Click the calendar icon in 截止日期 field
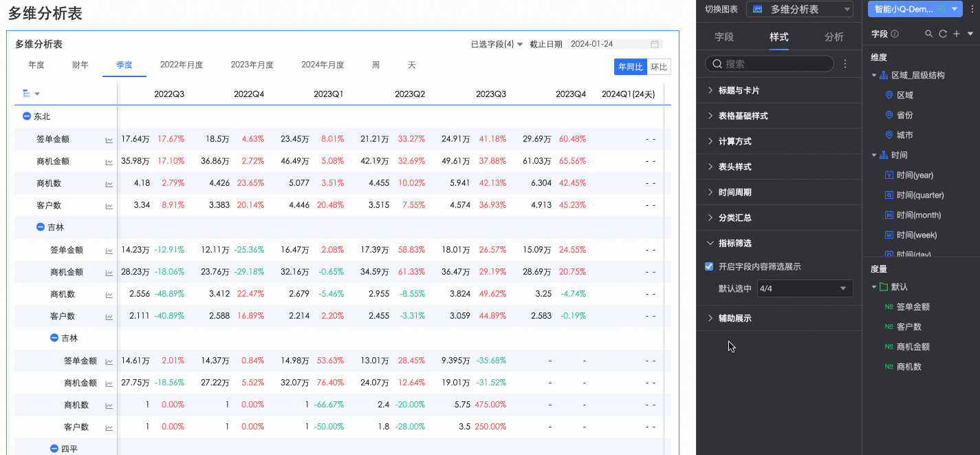This screenshot has height=455, width=980. (x=655, y=44)
